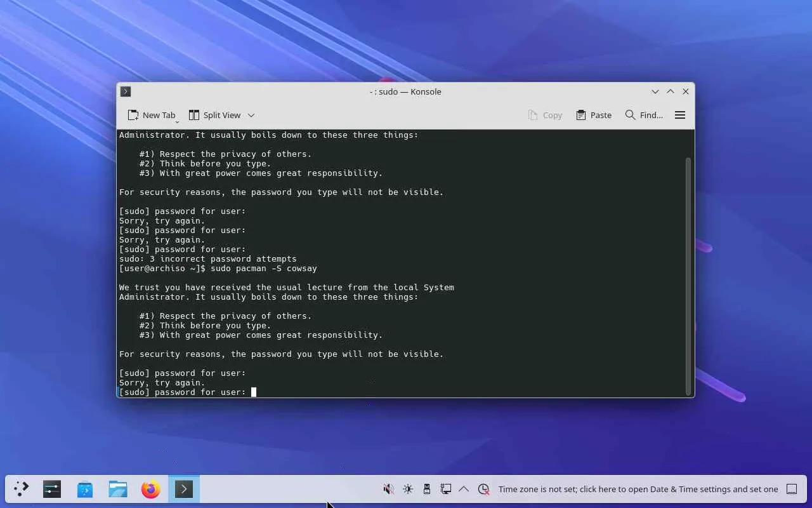
Task: Click the "We trust you have received" line
Action: click(x=287, y=287)
